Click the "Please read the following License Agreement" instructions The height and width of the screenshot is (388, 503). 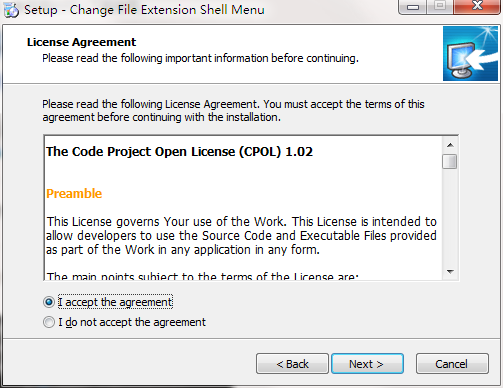[233, 111]
